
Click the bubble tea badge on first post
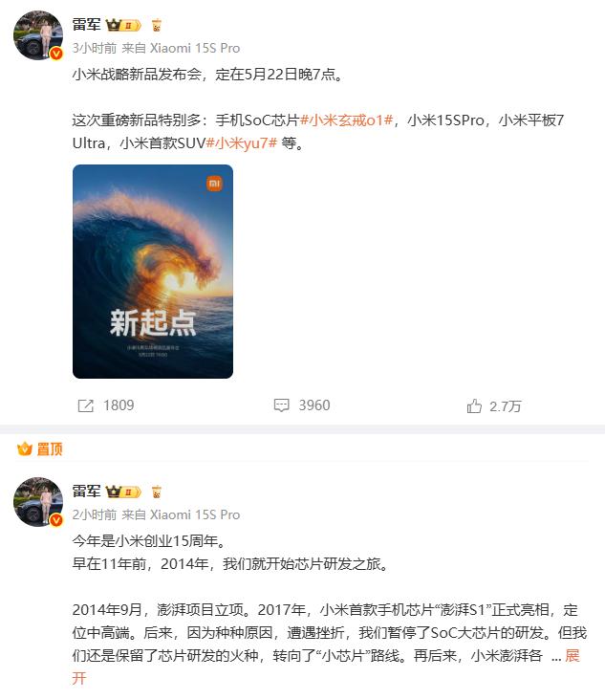156,25
